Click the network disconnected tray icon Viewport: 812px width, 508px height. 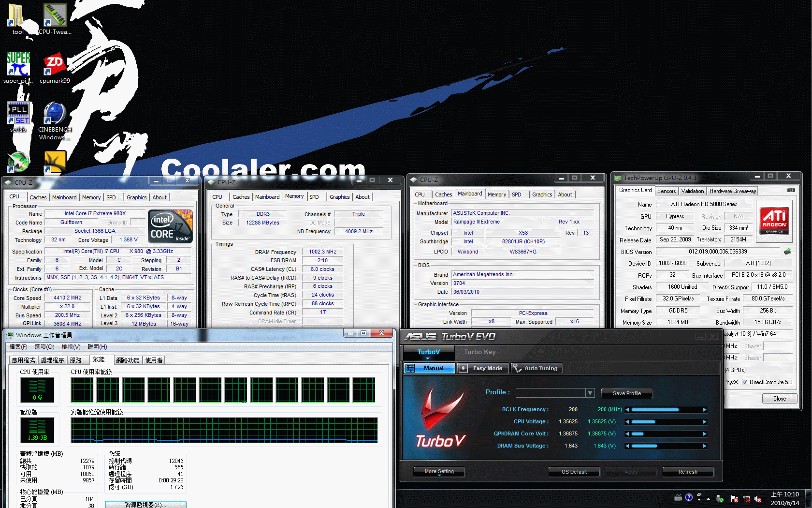pos(746,499)
